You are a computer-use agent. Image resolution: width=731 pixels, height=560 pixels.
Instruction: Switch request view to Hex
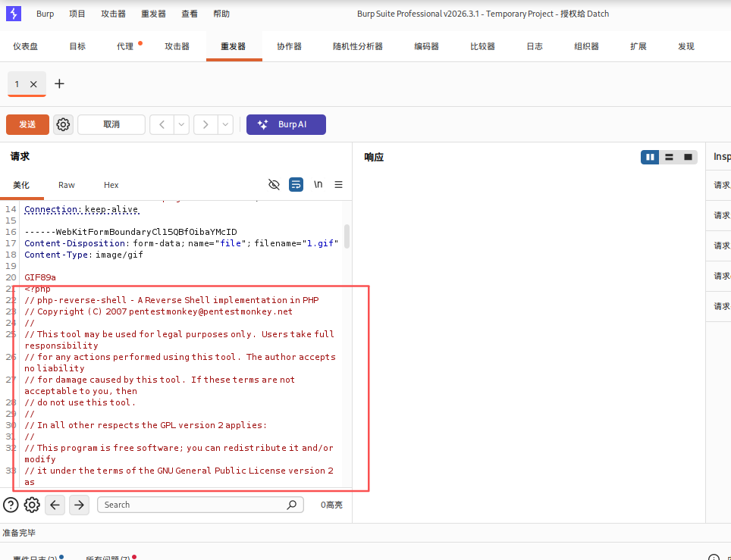pos(111,185)
